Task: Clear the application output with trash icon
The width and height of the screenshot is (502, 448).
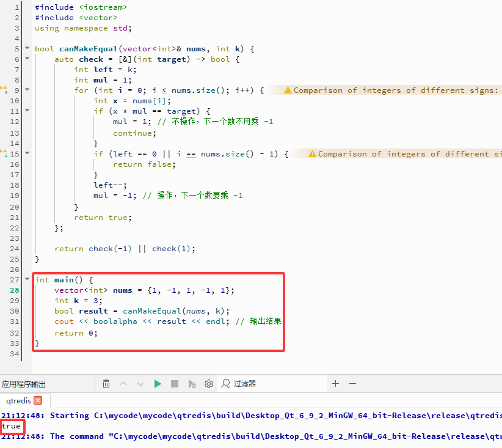Action: tap(106, 384)
